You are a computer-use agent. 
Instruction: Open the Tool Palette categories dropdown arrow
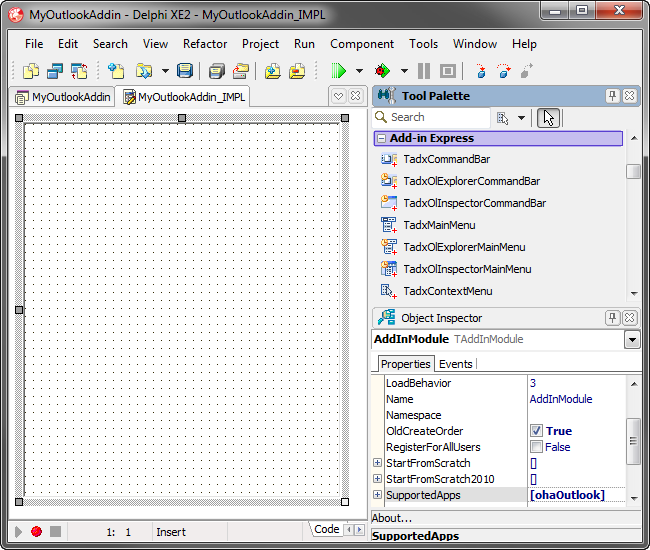(521, 118)
